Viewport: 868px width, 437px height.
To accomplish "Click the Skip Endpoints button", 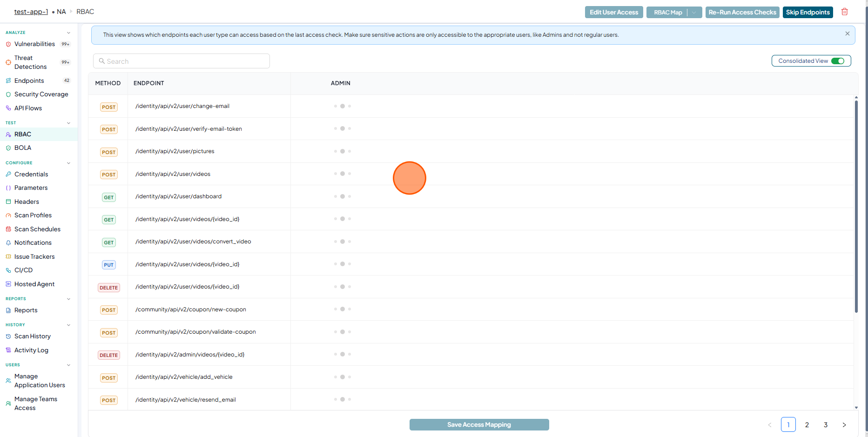I will [x=808, y=13].
